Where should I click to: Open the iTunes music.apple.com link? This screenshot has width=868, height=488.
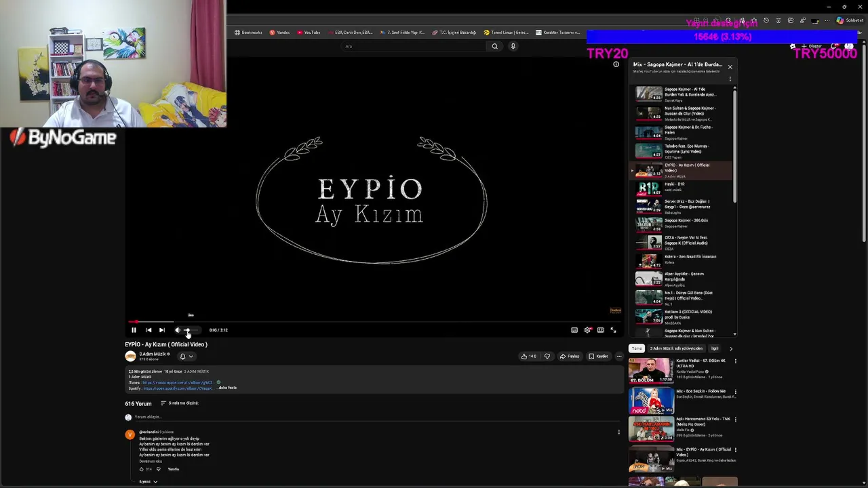178,382
